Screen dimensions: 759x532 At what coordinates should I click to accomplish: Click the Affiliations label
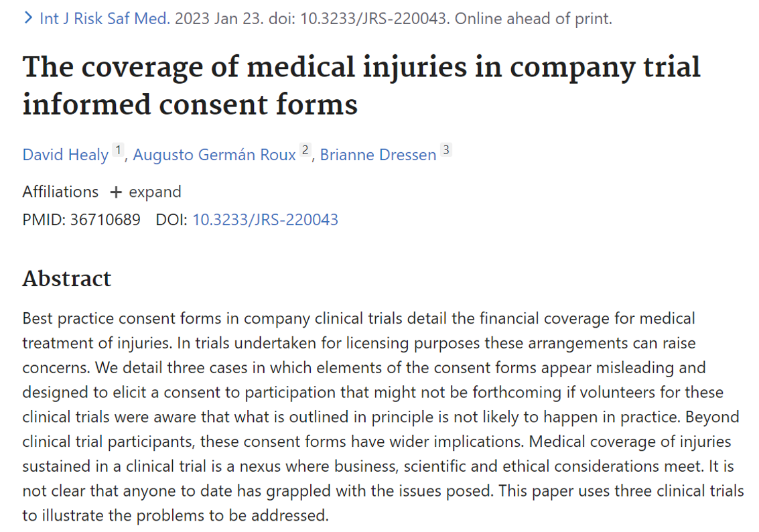coord(60,192)
